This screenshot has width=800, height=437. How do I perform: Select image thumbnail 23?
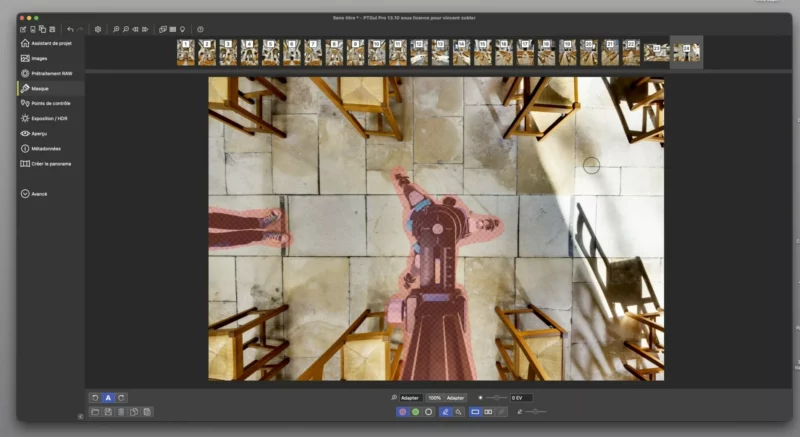656,53
